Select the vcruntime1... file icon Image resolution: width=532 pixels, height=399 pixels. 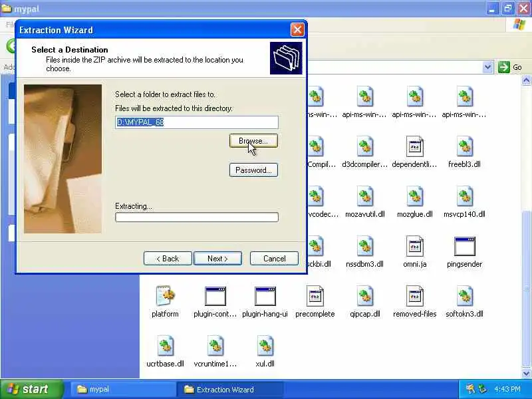pos(215,346)
